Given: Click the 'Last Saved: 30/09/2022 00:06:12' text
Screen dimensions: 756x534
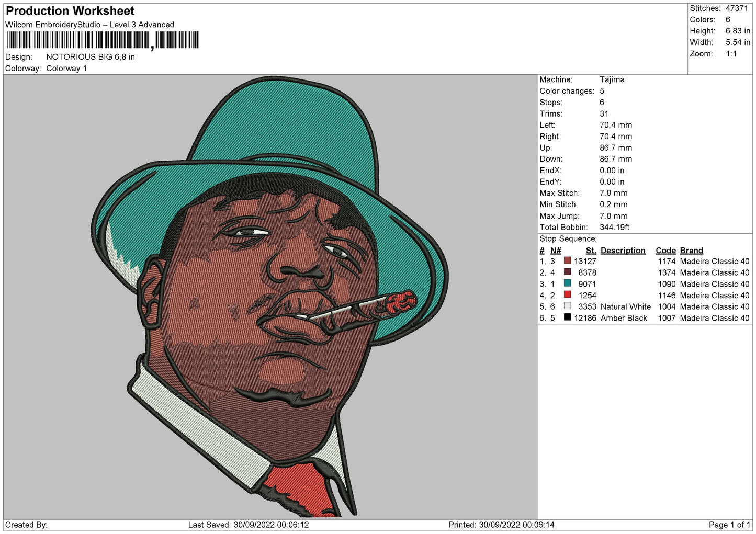Looking at the screenshot, I should [249, 525].
